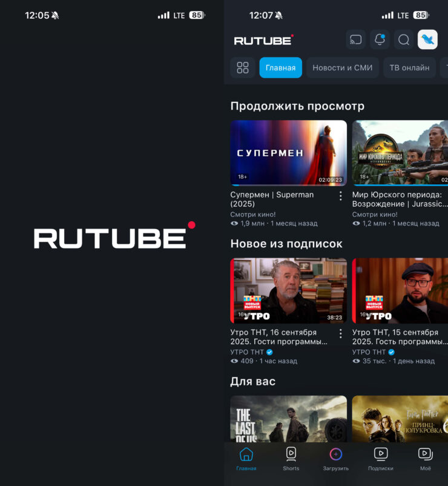Tap duration badge 38:23 on Утро ТНТ

click(334, 318)
